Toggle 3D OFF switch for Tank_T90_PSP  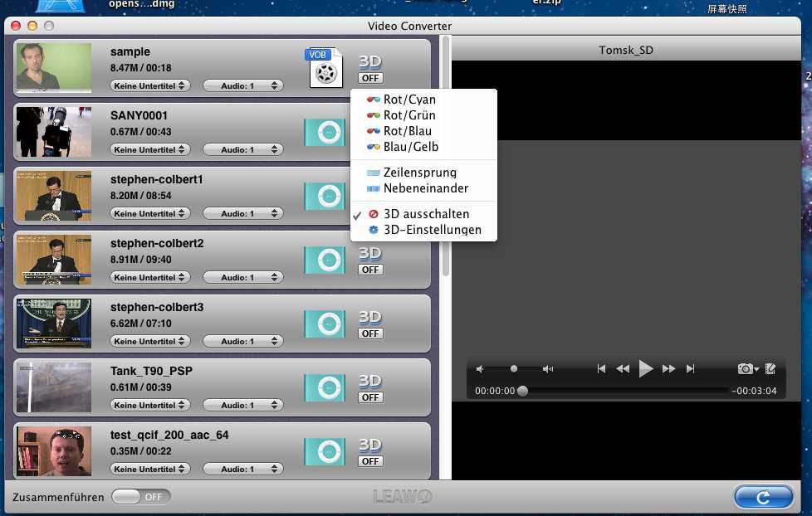(370, 397)
